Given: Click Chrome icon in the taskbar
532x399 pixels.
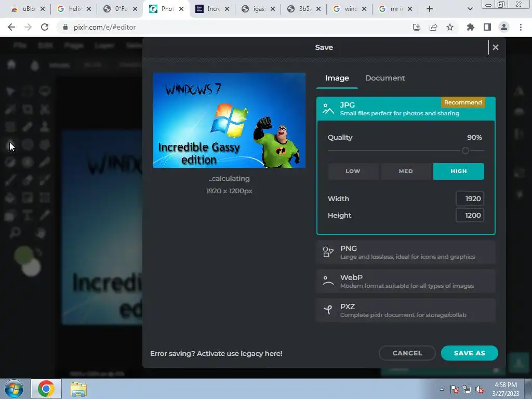Looking at the screenshot, I should point(46,389).
